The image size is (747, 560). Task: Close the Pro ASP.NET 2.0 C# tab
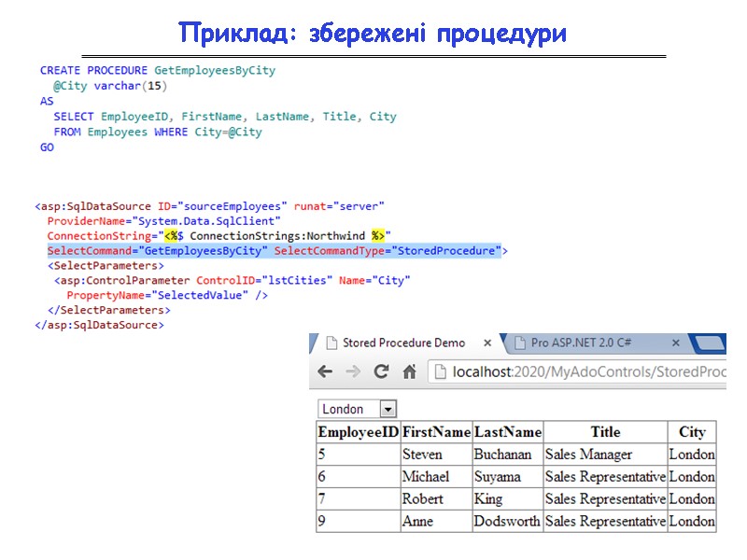click(x=675, y=343)
